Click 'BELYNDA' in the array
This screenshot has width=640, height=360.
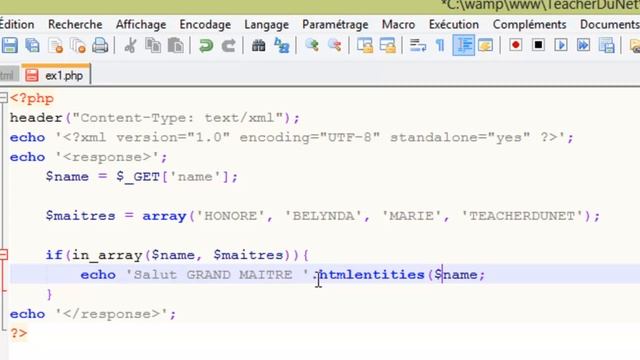click(x=323, y=216)
